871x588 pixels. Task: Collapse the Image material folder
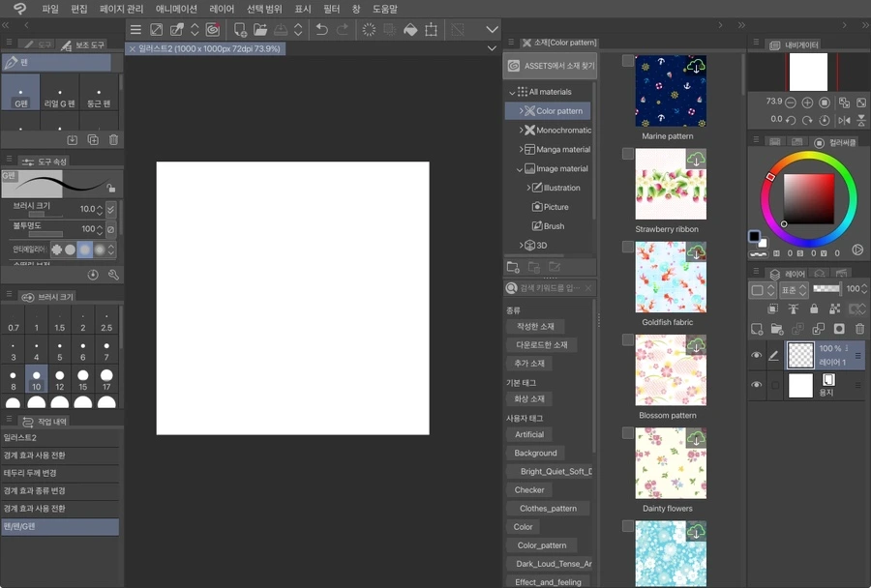point(520,169)
